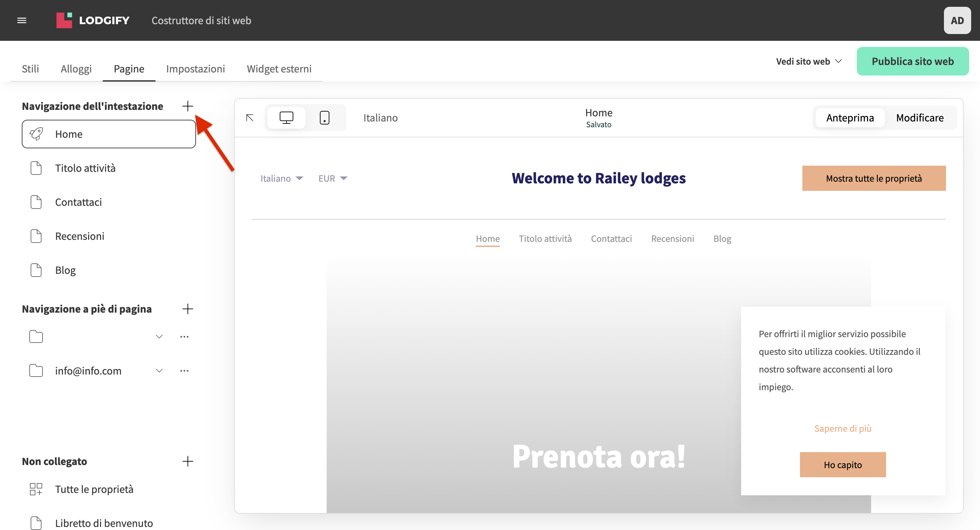Switch preview to desktop view
The image size is (980, 530).
[287, 118]
